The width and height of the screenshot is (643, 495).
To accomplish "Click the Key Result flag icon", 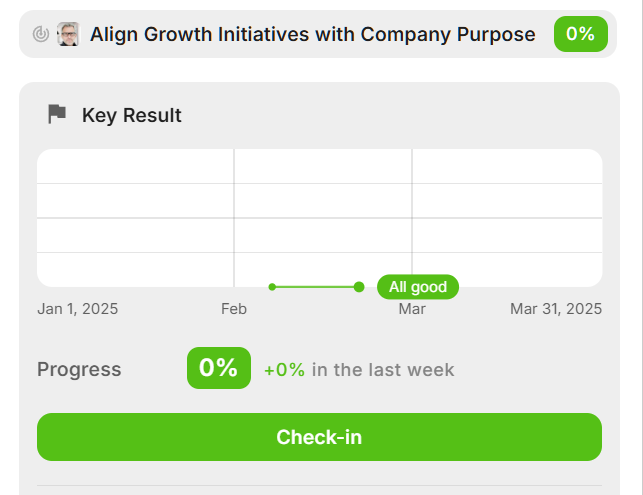I will coord(57,114).
